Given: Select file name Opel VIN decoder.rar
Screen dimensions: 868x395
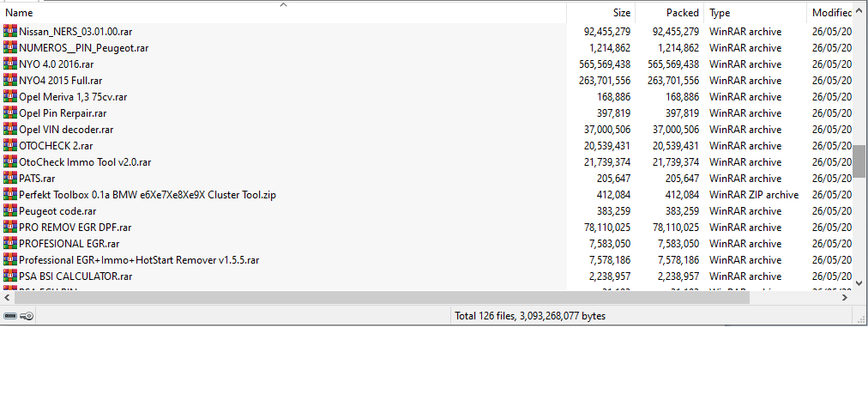Looking at the screenshot, I should [66, 130].
